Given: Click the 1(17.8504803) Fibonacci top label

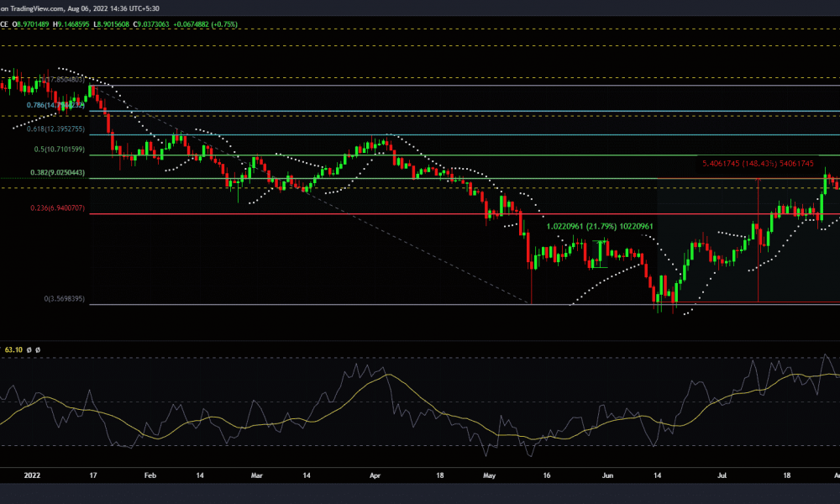Looking at the screenshot, I should coord(64,80).
